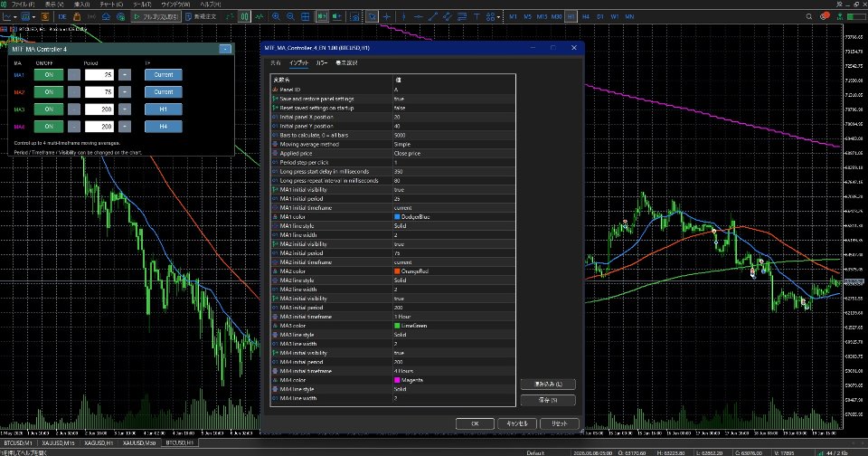Select the crosshair tool

click(387, 16)
